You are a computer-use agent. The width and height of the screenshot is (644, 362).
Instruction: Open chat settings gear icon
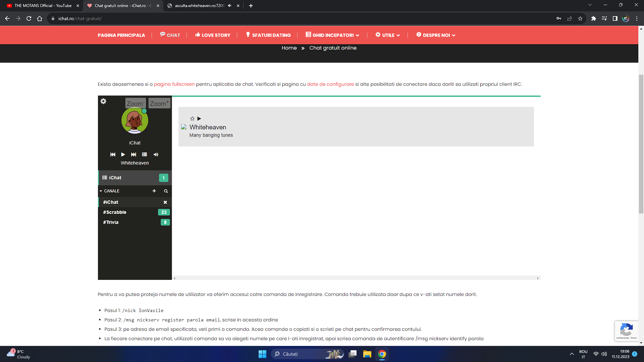[x=103, y=101]
